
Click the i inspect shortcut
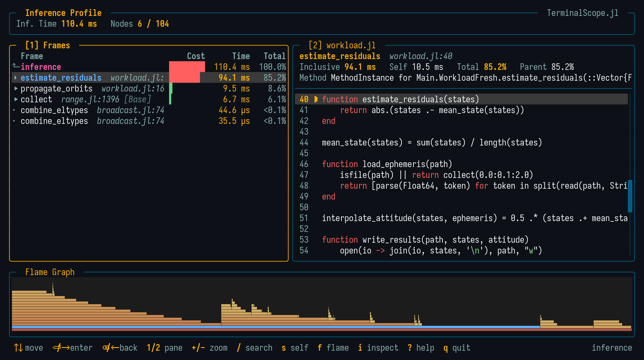[x=378, y=348]
